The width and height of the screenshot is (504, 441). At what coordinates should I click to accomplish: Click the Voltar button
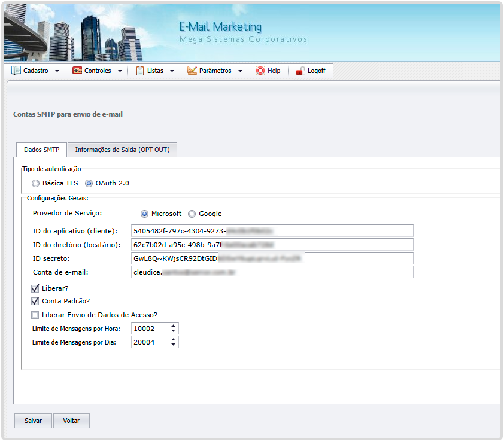point(71,421)
